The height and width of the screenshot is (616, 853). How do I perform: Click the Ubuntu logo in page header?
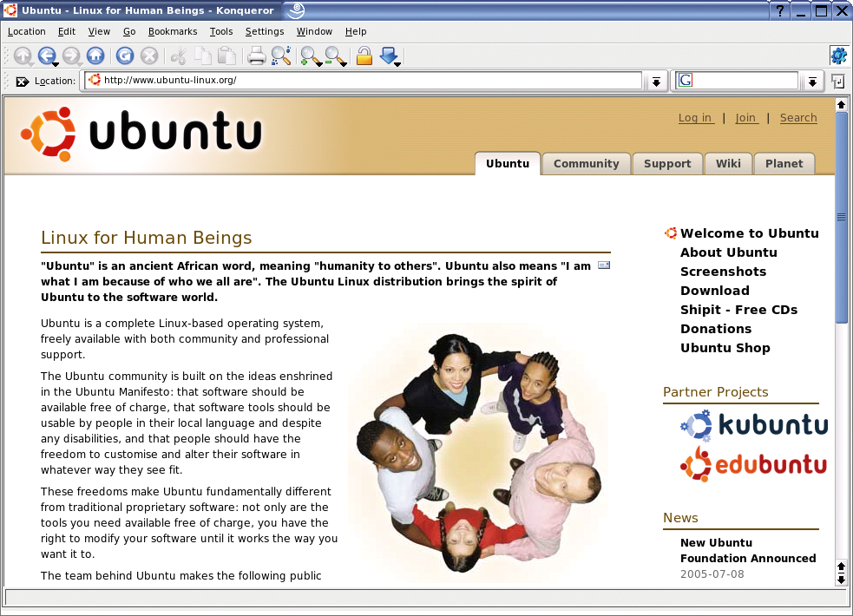[141, 134]
